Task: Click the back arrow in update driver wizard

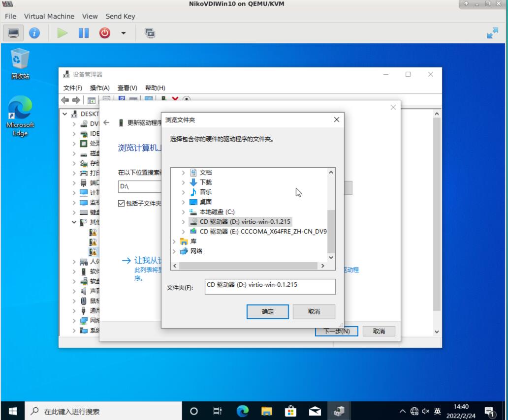Action: (x=106, y=122)
